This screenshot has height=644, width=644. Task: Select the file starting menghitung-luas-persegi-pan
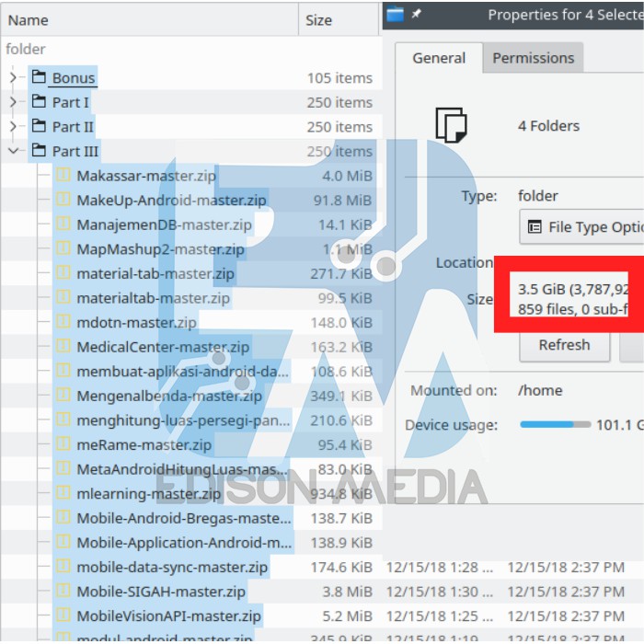coord(183,420)
